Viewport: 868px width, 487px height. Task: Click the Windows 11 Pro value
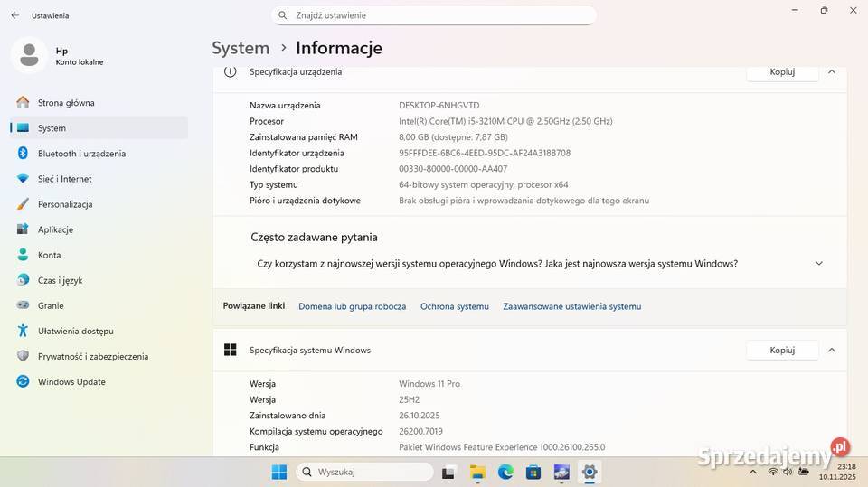(429, 384)
